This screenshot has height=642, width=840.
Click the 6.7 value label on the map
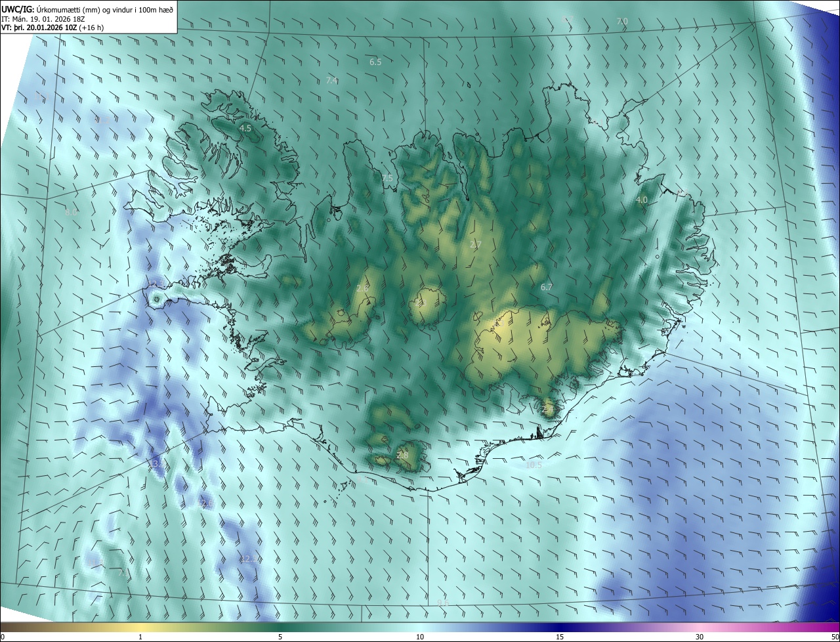(x=547, y=288)
